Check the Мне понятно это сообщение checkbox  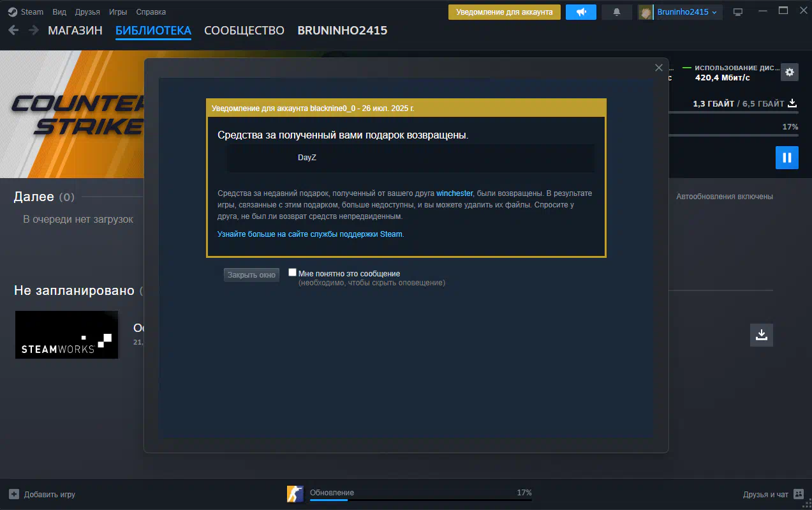point(292,273)
